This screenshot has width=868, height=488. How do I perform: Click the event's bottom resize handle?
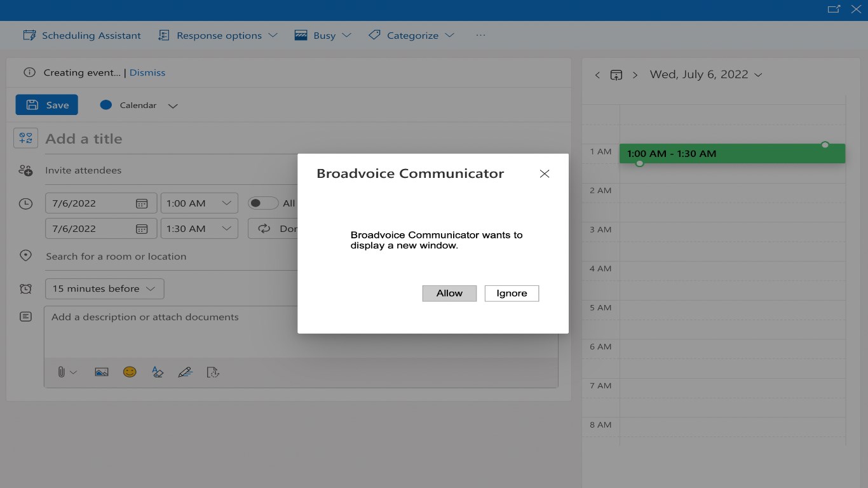click(640, 163)
